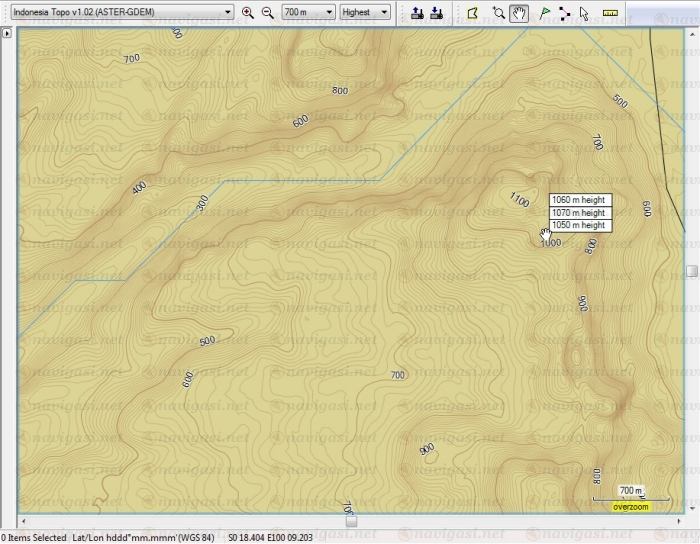
Task: Click the Send to Device icon
Action: click(x=418, y=13)
